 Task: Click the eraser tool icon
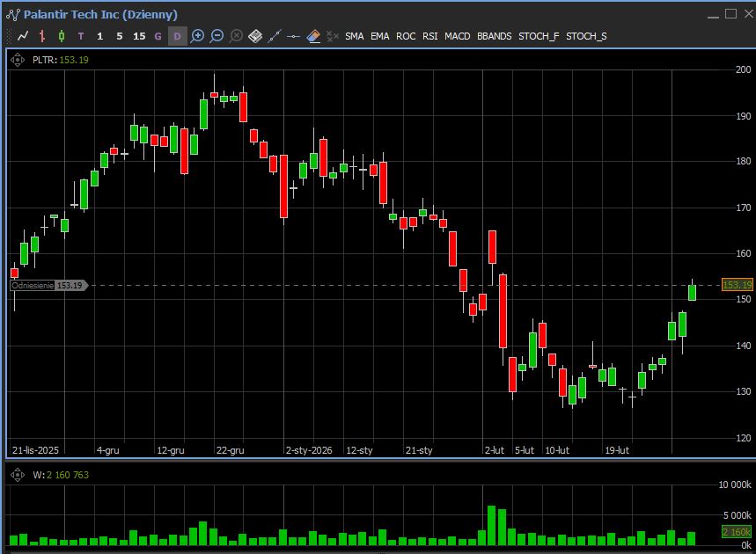[x=313, y=36]
